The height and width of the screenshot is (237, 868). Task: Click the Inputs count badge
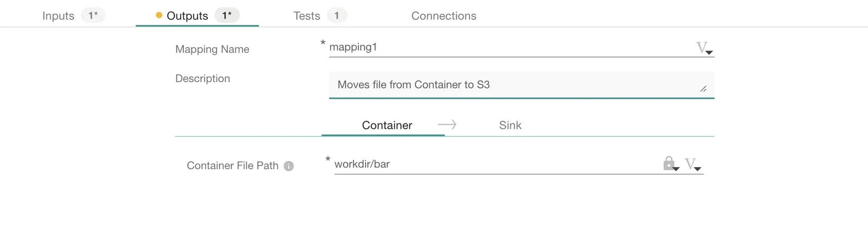93,15
